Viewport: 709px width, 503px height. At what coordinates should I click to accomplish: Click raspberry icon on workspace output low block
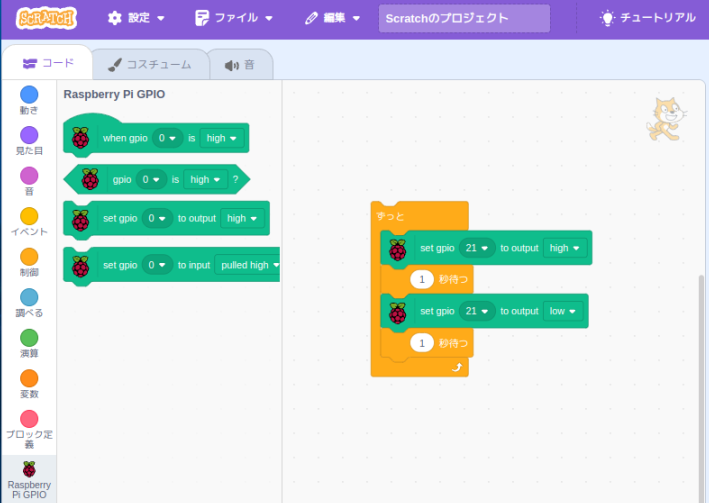coord(398,313)
